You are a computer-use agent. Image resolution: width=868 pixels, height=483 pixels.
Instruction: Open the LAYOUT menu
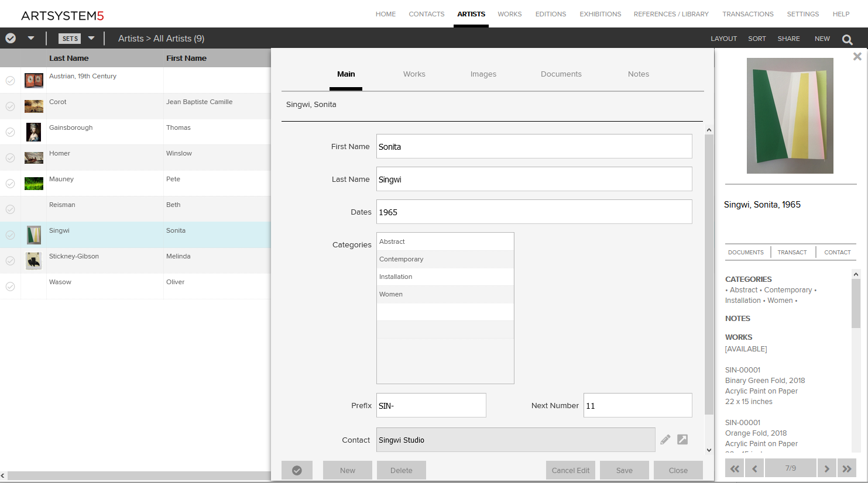point(723,39)
